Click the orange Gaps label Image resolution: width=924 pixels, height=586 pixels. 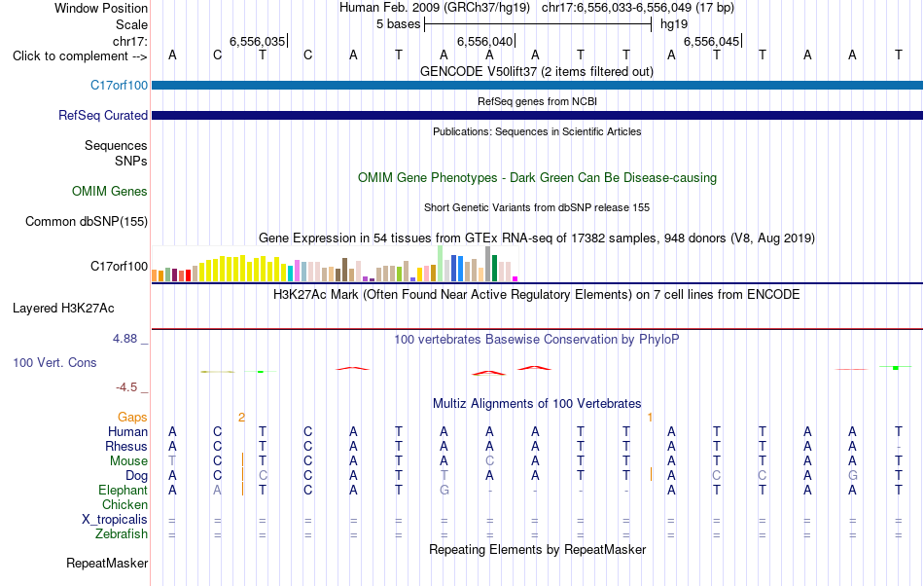[132, 417]
